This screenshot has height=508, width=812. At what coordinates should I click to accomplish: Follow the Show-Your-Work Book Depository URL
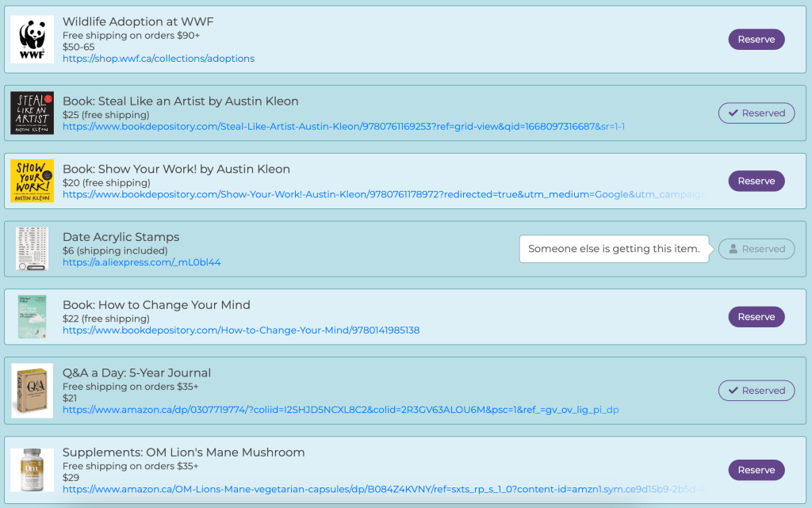pyautogui.click(x=381, y=195)
